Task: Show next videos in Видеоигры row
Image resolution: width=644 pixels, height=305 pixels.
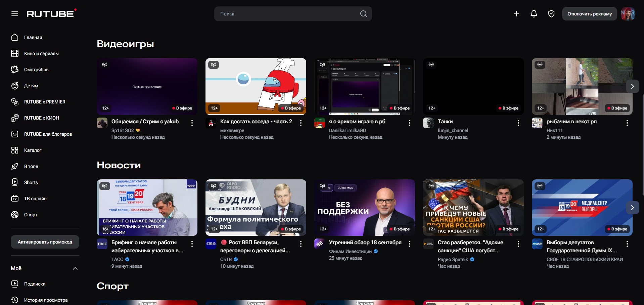Action: coord(632,86)
